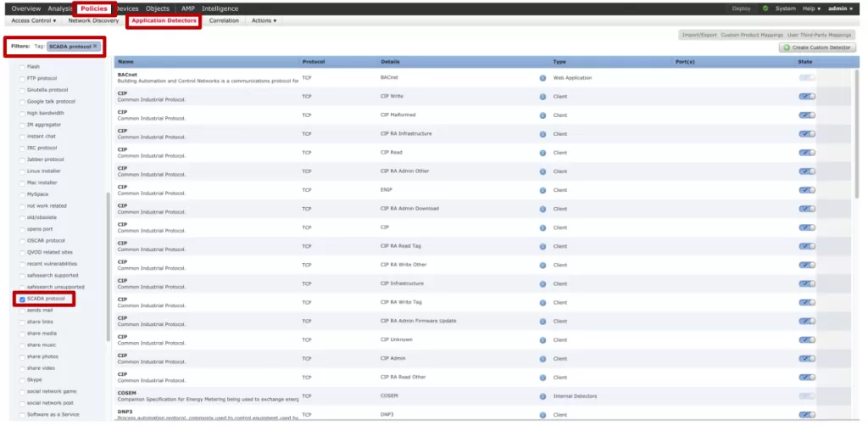Toggle state switch for CIP Write detector

806,97
